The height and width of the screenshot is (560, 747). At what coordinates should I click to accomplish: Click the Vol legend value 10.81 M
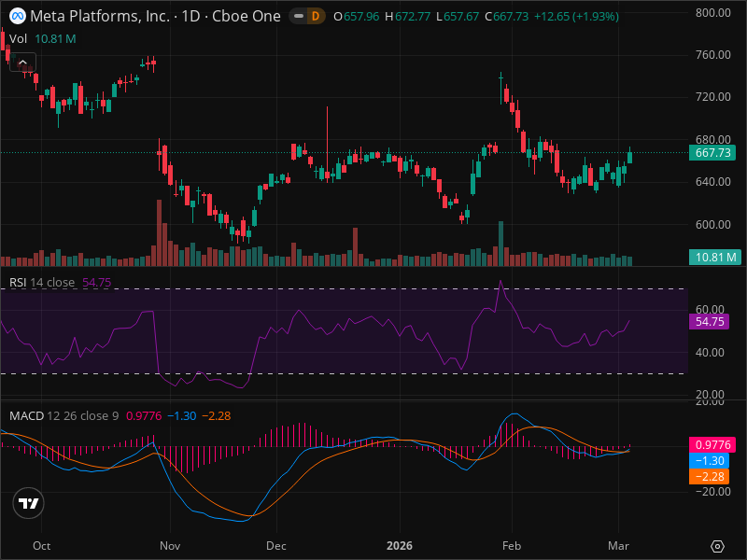pyautogui.click(x=55, y=39)
